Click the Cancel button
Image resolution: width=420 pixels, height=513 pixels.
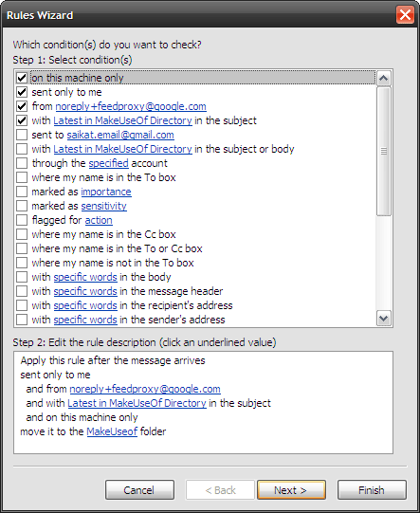click(x=139, y=490)
